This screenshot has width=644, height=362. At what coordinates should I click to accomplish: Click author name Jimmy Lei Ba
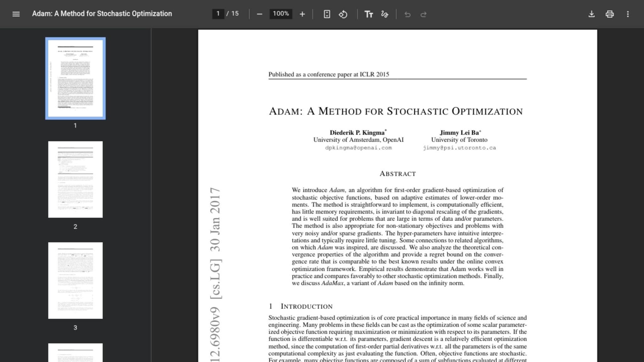[x=459, y=133]
